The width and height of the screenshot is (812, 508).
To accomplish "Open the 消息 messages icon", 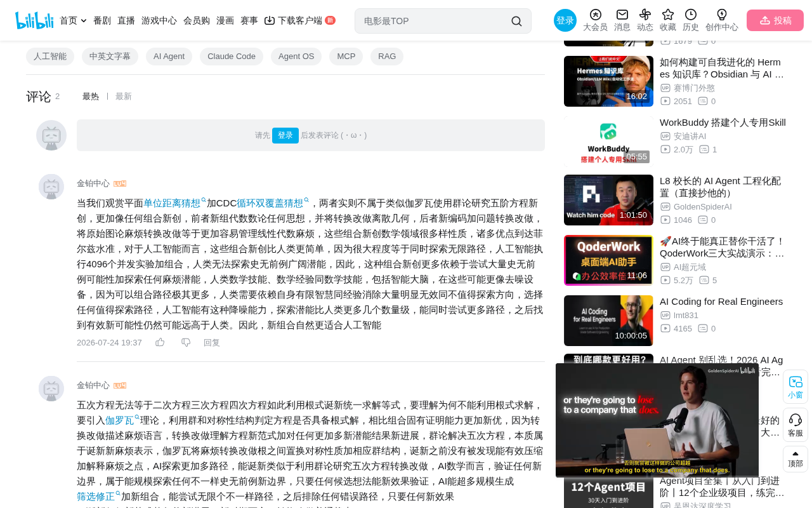I will (622, 15).
